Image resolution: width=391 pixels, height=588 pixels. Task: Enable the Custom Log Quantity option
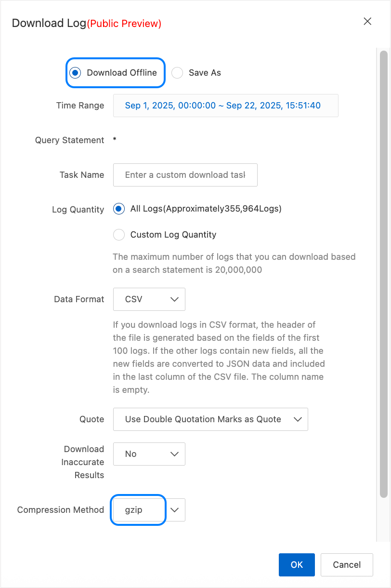pyautogui.click(x=118, y=235)
